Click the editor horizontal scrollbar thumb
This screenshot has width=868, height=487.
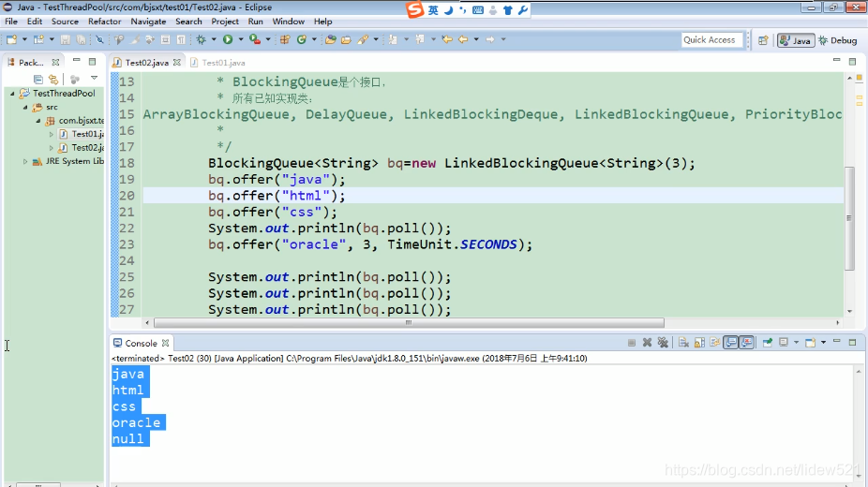[x=409, y=323]
